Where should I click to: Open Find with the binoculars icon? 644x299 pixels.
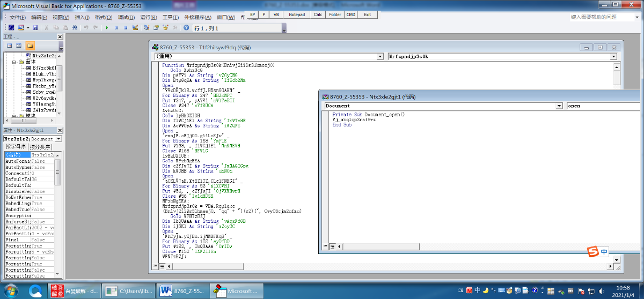pos(75,27)
